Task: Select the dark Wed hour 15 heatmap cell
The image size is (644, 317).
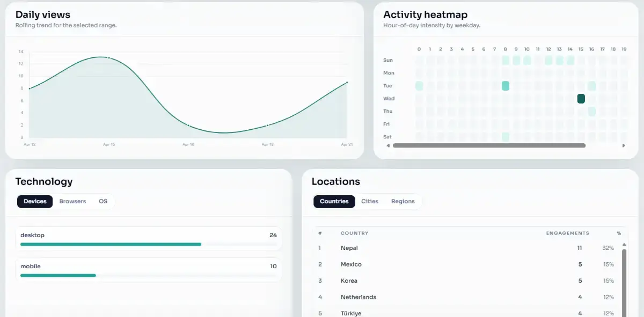Action: 581,99
